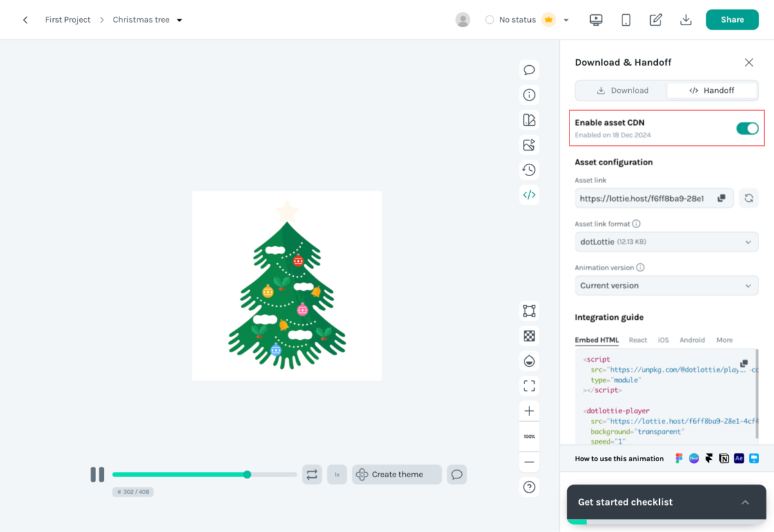Expand the Christmas tree title dropdown

179,20
